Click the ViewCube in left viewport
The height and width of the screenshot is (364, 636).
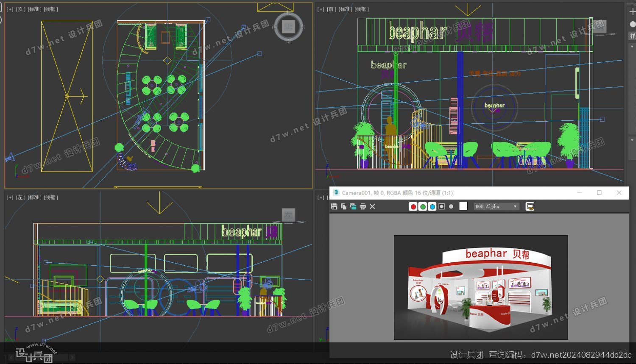click(x=289, y=215)
